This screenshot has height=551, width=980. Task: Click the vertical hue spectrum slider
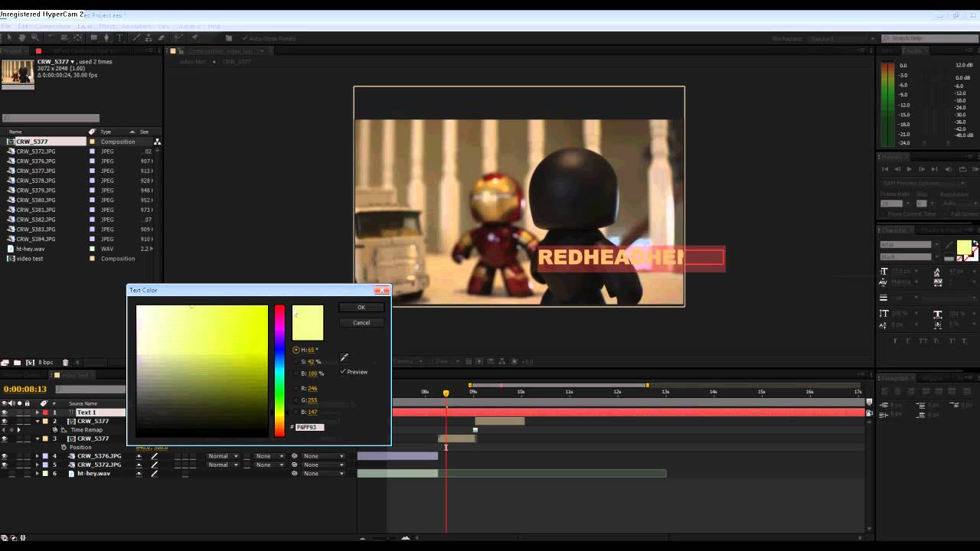point(279,371)
